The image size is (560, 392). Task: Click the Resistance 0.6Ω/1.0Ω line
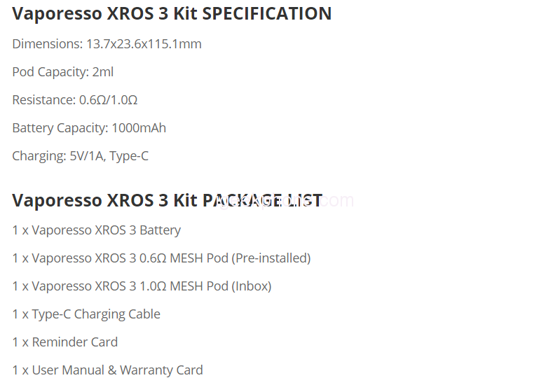pyautogui.click(x=74, y=100)
